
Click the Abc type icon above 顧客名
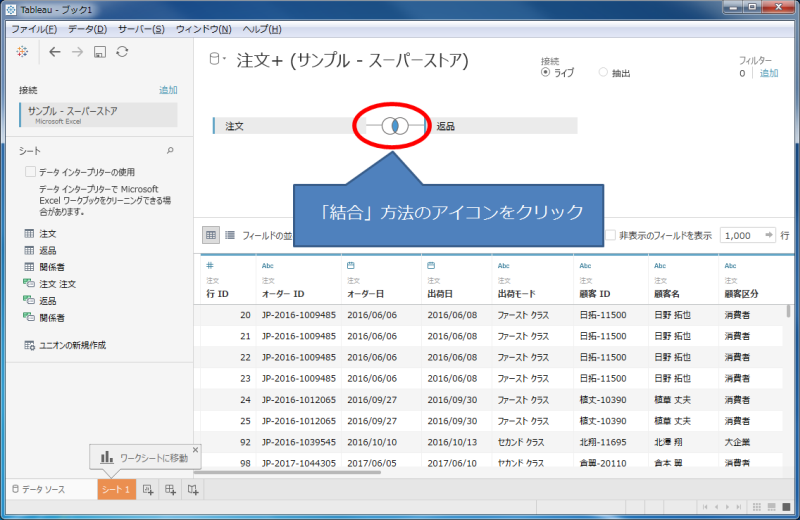[660, 265]
